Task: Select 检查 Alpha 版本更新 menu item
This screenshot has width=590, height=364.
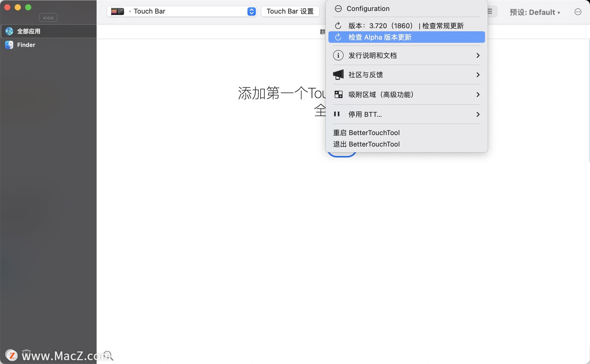Action: tap(380, 37)
